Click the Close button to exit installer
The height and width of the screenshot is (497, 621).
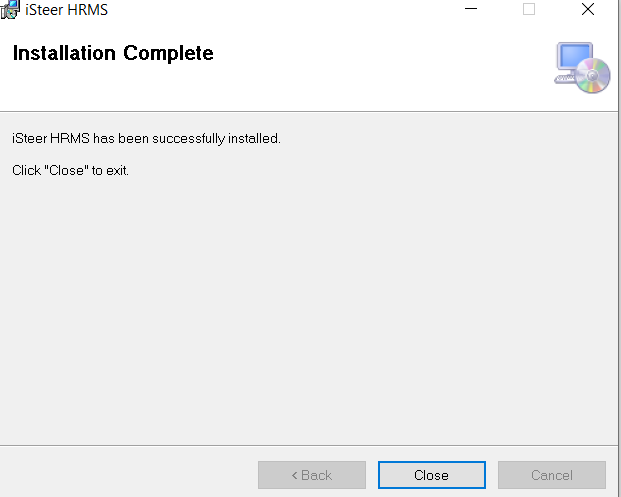tap(432, 475)
